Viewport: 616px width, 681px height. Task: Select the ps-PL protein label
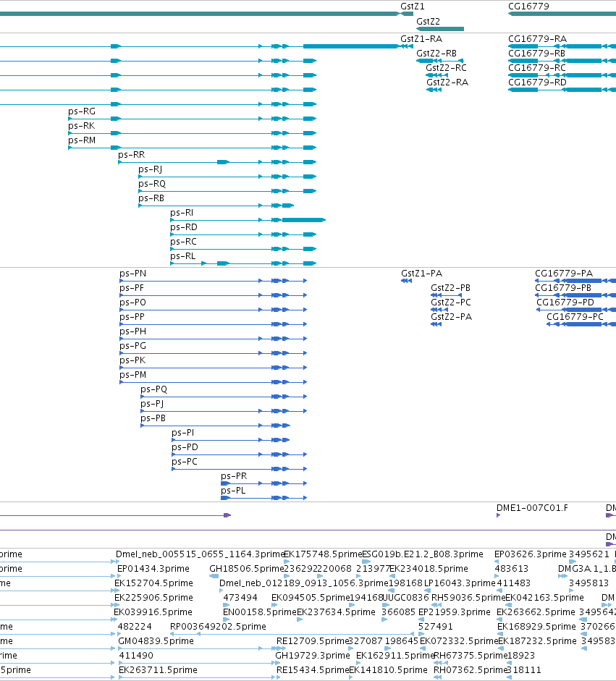tap(233, 491)
